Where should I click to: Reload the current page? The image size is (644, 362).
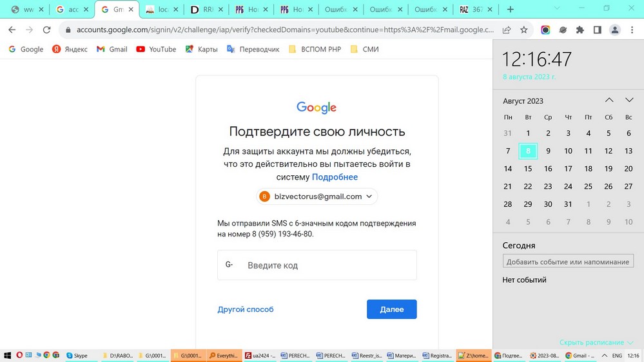point(47,30)
